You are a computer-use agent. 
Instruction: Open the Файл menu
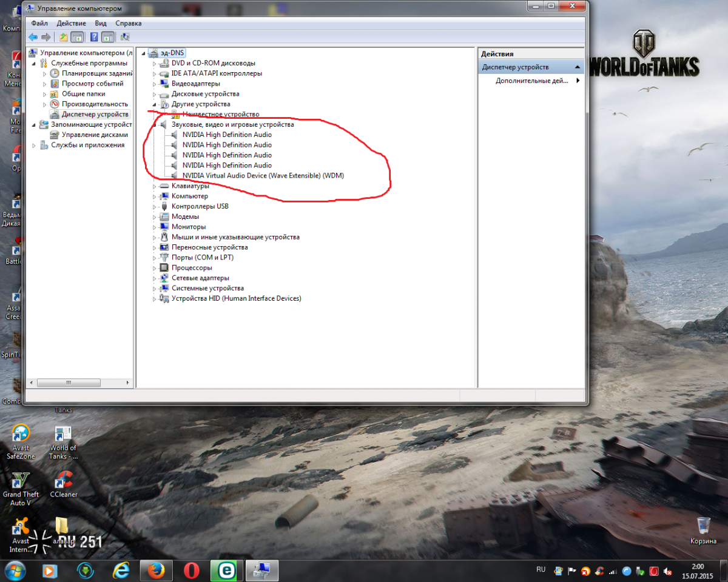click(x=39, y=23)
